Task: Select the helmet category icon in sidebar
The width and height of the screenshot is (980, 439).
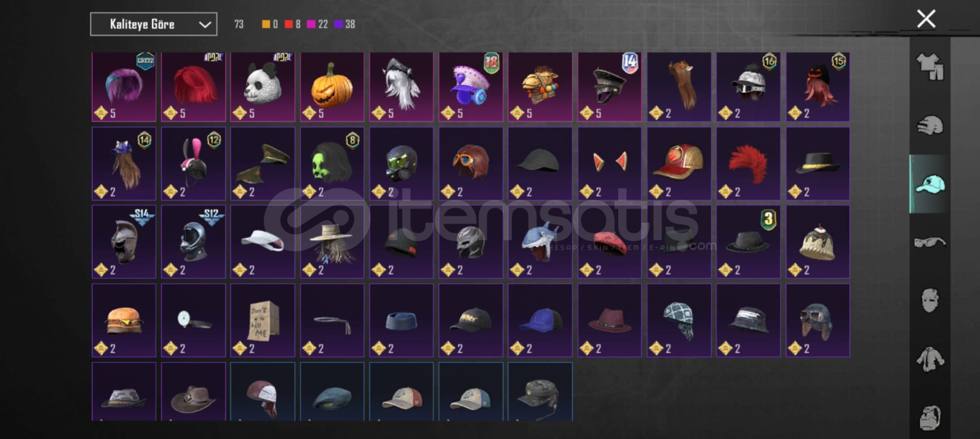Action: 930,125
